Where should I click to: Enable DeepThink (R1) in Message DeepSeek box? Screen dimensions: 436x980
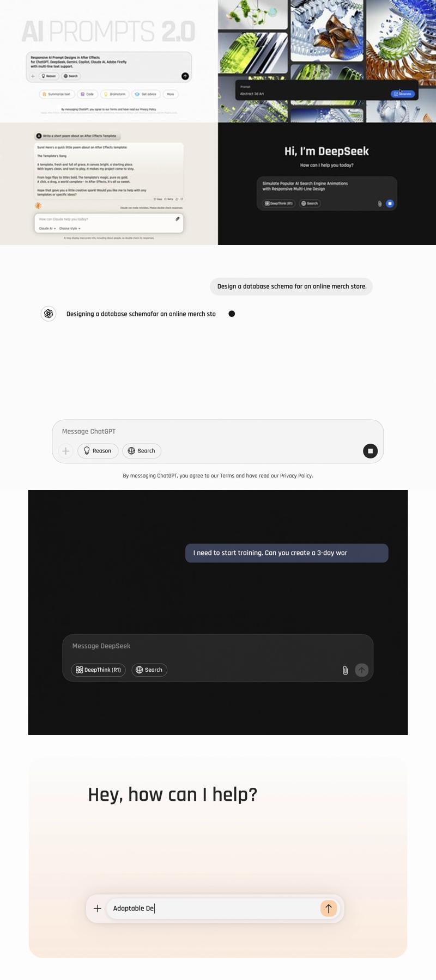(98, 670)
